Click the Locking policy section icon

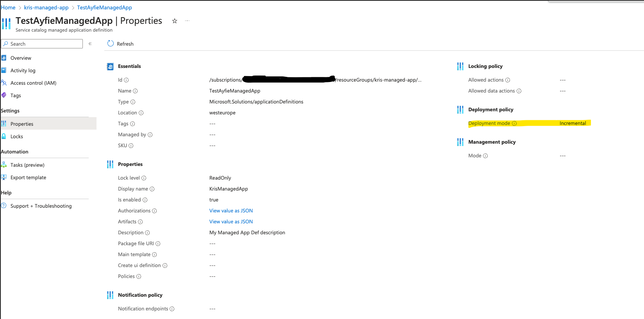[460, 66]
